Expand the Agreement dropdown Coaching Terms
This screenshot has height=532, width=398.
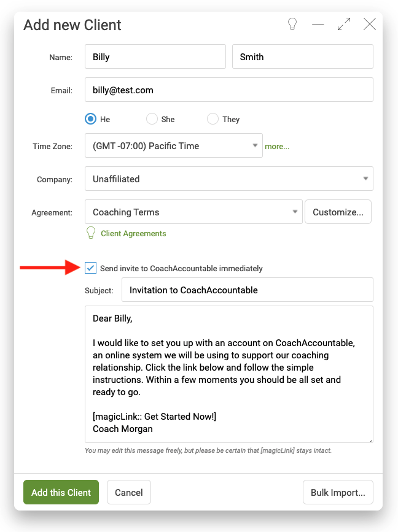pyautogui.click(x=193, y=212)
